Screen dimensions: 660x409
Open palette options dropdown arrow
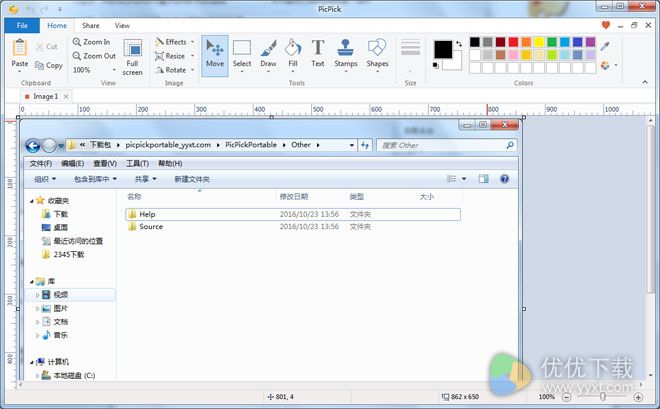(x=616, y=65)
